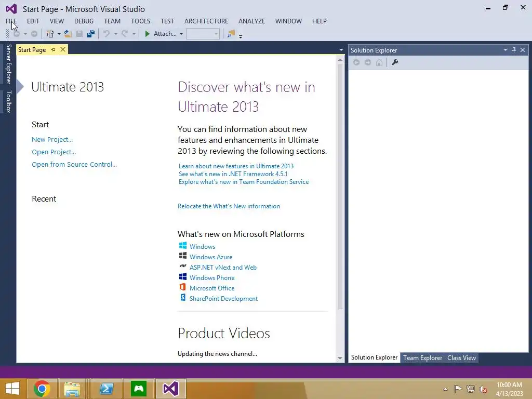Expand the Toolbox side tab
Viewport: 532px width, 399px height.
tap(8, 101)
